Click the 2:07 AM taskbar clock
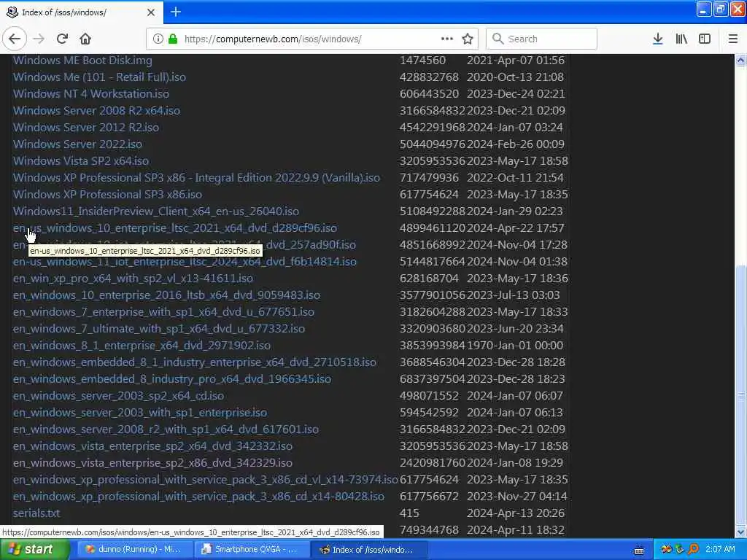 [720, 550]
